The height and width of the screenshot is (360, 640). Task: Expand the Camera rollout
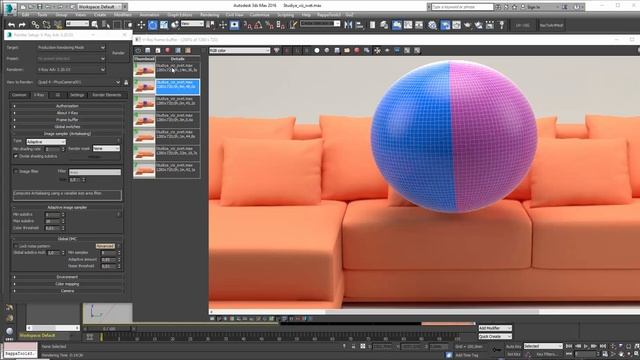(x=67, y=291)
